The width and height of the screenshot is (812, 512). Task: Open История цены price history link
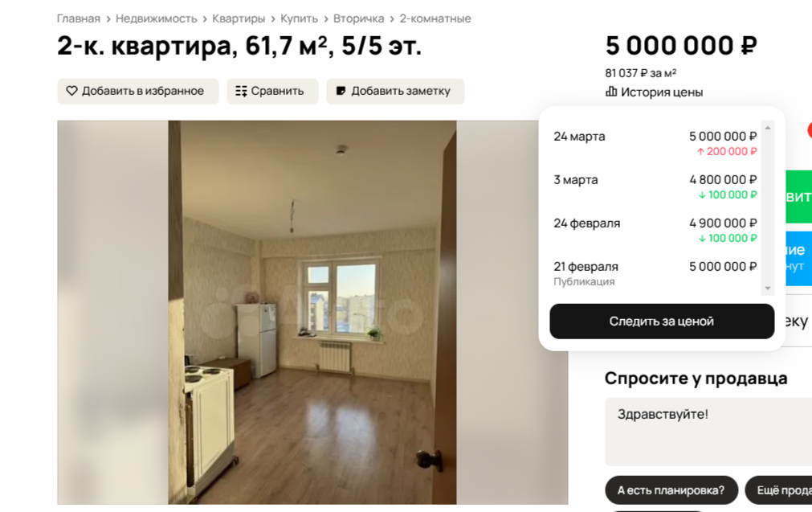coord(661,92)
